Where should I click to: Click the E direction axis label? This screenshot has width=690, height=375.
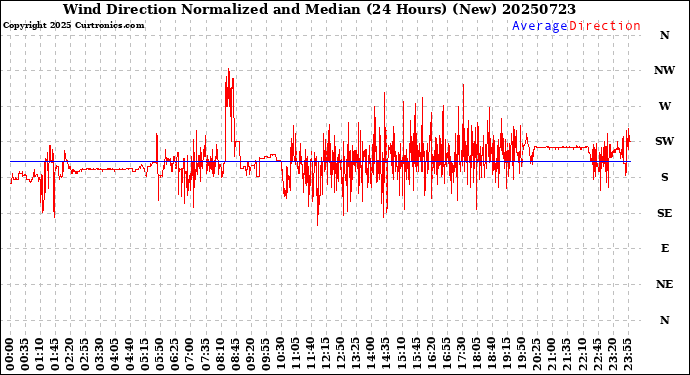tap(665, 248)
